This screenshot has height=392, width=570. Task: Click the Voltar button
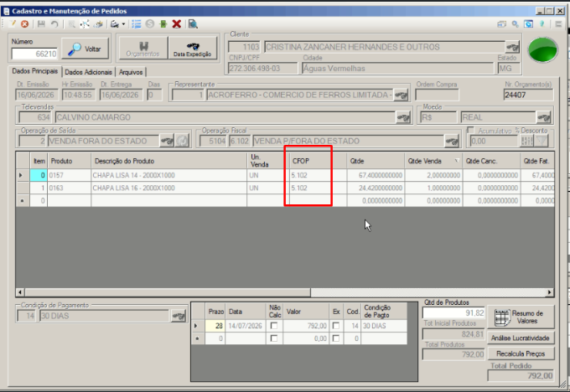click(x=85, y=49)
